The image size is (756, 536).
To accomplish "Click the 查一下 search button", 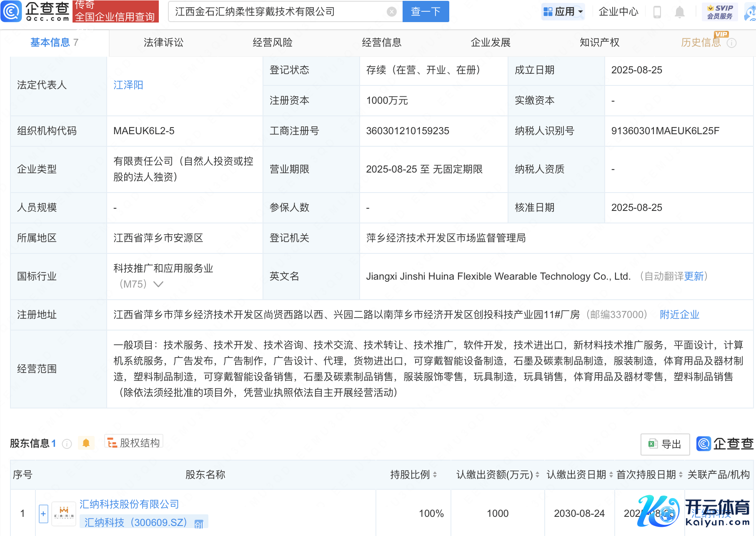I will pos(426,12).
